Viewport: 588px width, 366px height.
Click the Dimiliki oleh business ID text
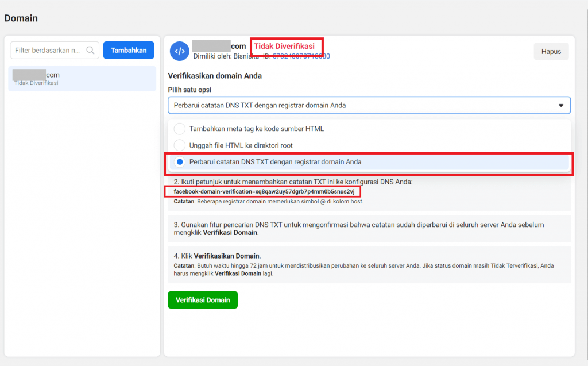click(x=261, y=56)
